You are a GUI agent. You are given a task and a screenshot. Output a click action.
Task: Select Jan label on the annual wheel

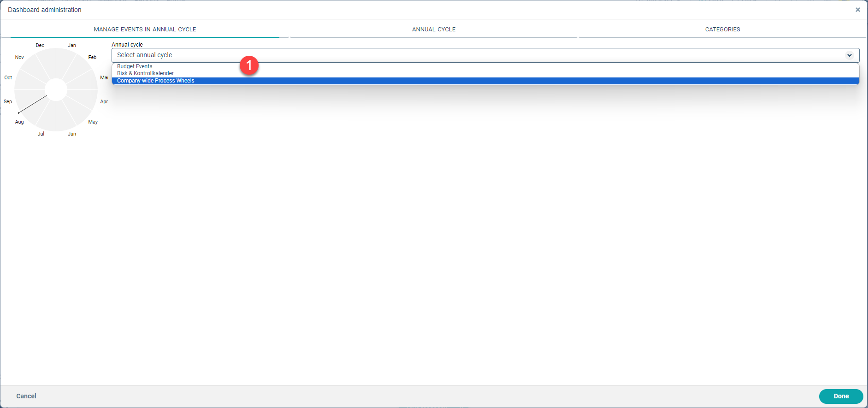(x=72, y=45)
